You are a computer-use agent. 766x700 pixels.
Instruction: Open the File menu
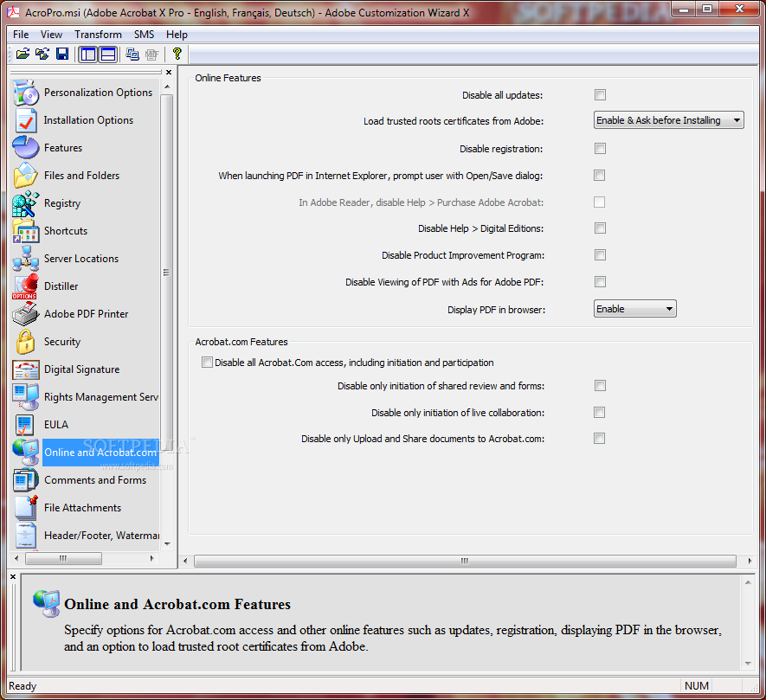click(x=21, y=35)
